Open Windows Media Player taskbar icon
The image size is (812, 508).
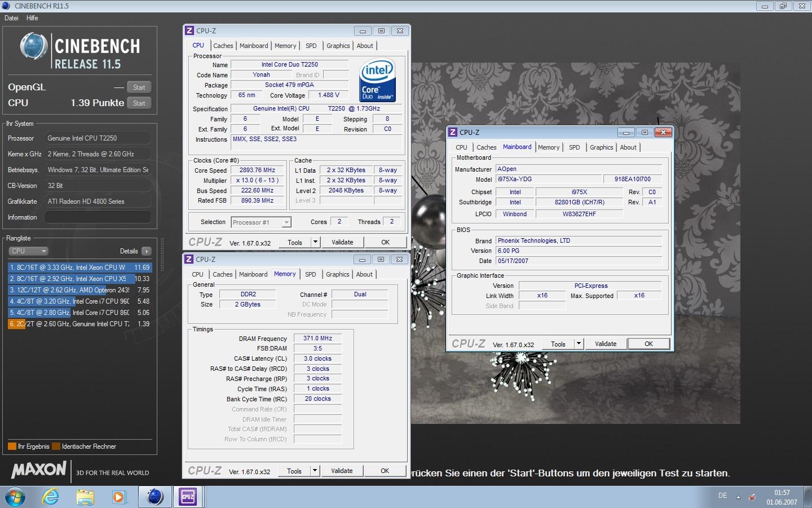coord(118,497)
